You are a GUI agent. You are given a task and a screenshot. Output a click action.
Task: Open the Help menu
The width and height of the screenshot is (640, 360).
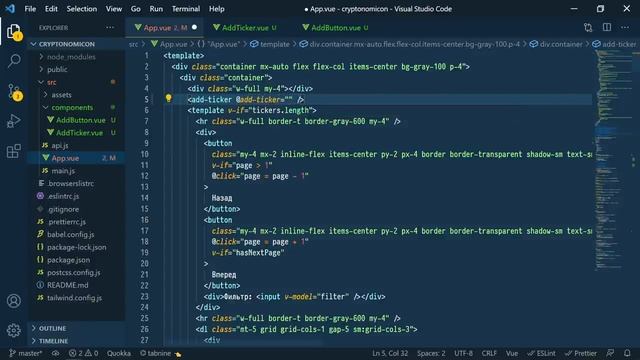(217, 9)
